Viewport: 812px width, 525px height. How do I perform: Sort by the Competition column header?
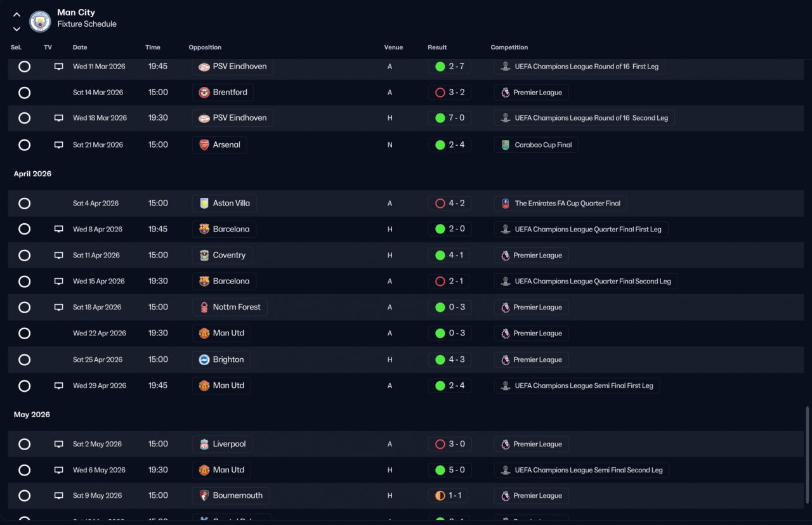coord(509,48)
